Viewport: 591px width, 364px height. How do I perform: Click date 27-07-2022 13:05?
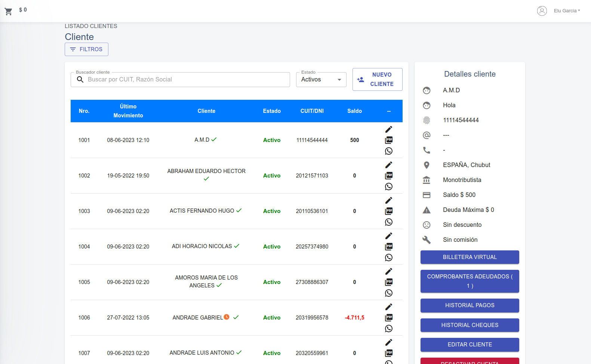pos(128,318)
